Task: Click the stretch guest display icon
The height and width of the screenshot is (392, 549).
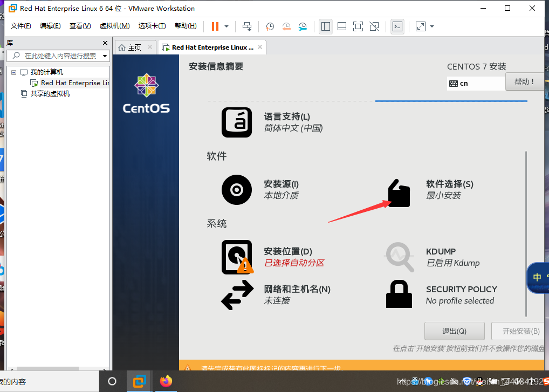Action: [x=420, y=26]
